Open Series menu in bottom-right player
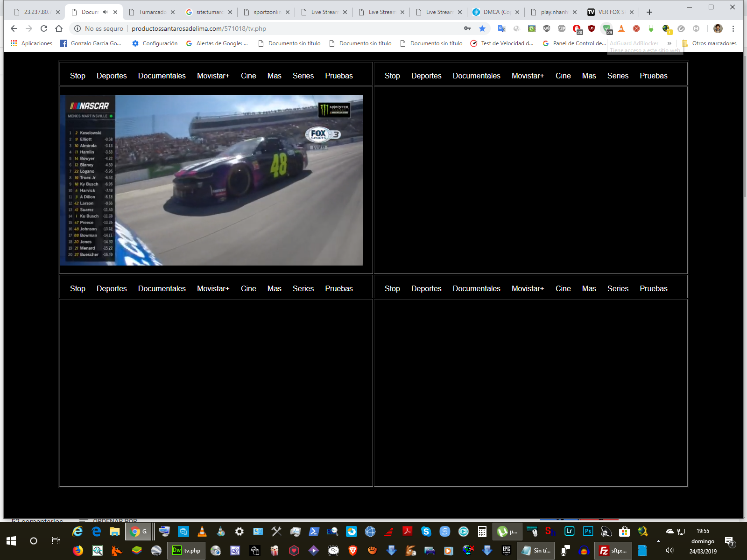The image size is (747, 560). (617, 288)
